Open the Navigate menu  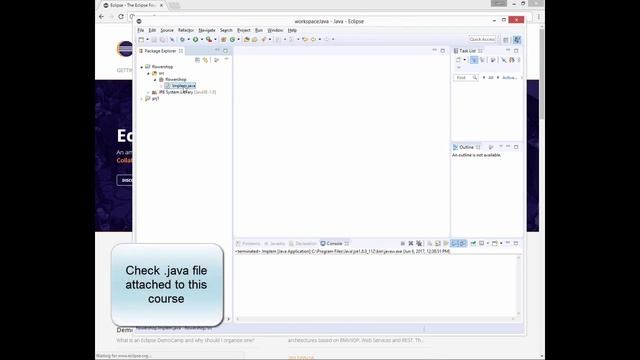207,30
